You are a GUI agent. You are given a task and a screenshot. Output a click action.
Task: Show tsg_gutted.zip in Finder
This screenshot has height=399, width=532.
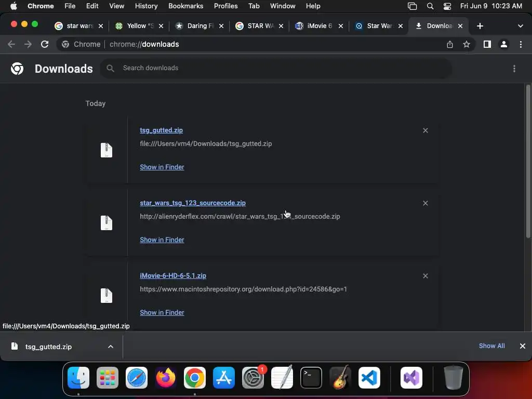(162, 167)
